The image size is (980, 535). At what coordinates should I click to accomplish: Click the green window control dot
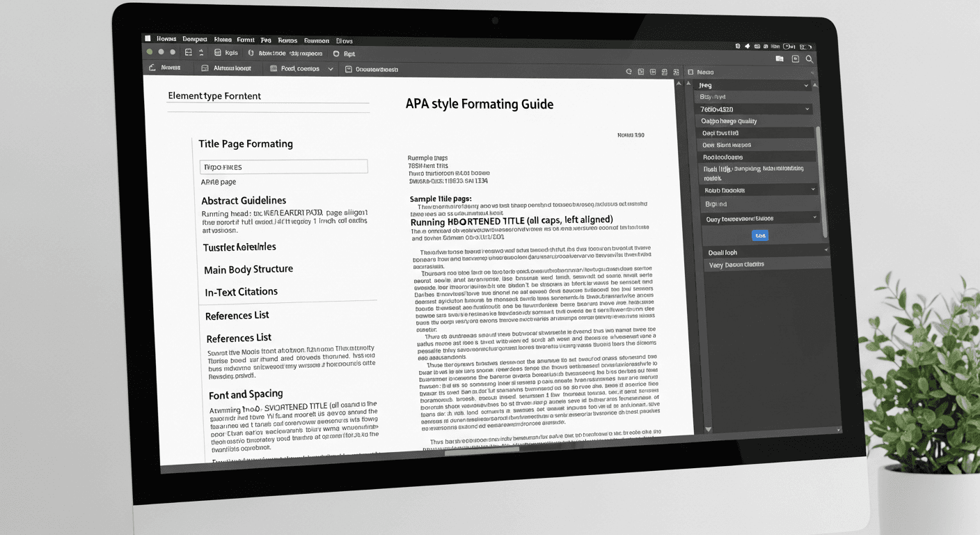150,52
